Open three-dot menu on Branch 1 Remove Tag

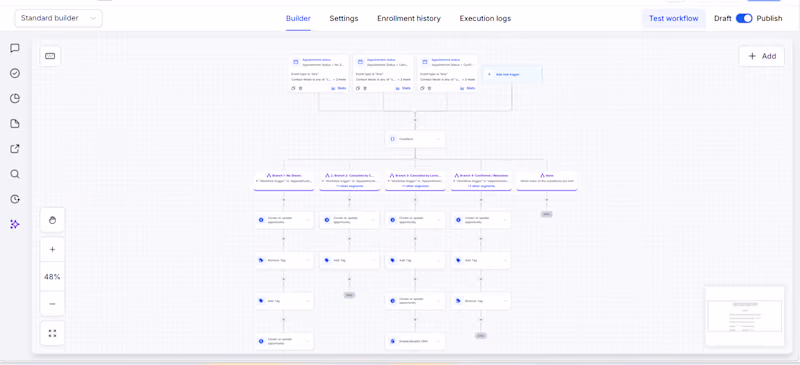point(308,260)
